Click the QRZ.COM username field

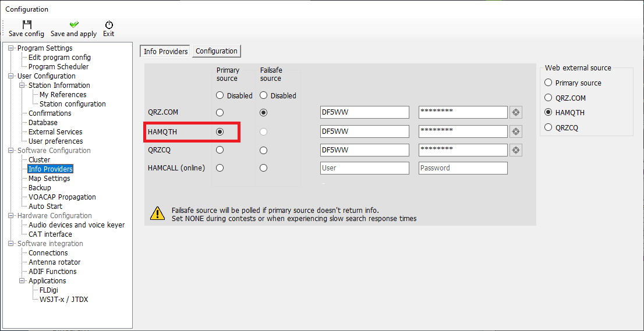click(x=365, y=112)
